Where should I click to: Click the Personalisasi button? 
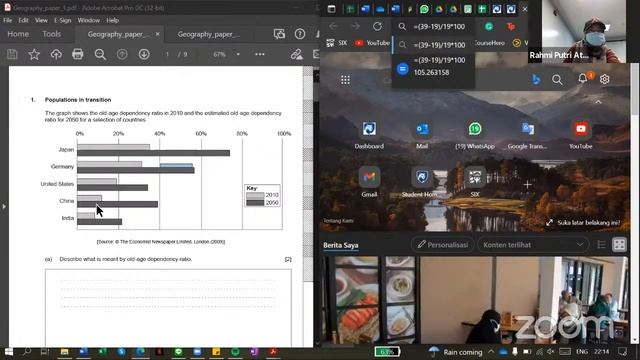coord(443,244)
